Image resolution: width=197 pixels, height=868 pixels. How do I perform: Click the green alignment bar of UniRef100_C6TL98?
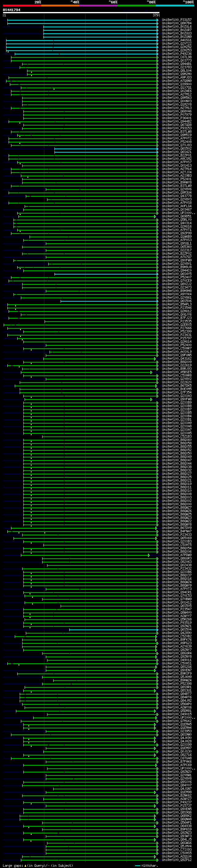point(85,57)
